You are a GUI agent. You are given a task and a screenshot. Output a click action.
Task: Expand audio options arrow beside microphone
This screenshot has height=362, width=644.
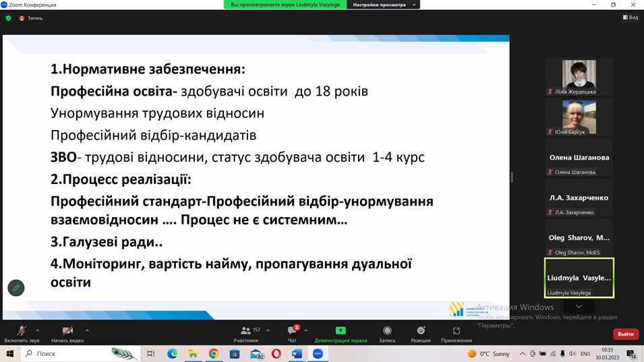pos(37,330)
